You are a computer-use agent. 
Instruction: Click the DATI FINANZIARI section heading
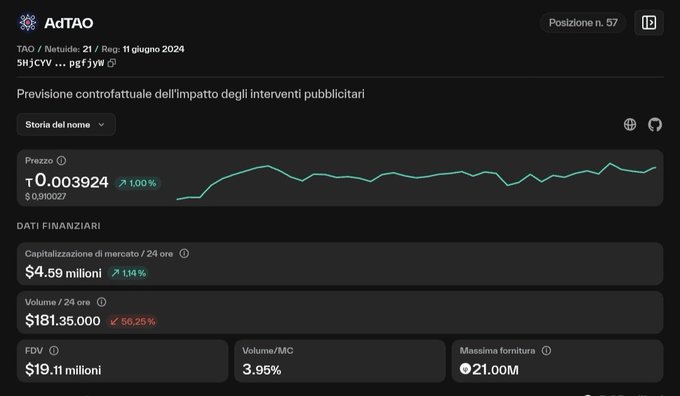(x=59, y=226)
